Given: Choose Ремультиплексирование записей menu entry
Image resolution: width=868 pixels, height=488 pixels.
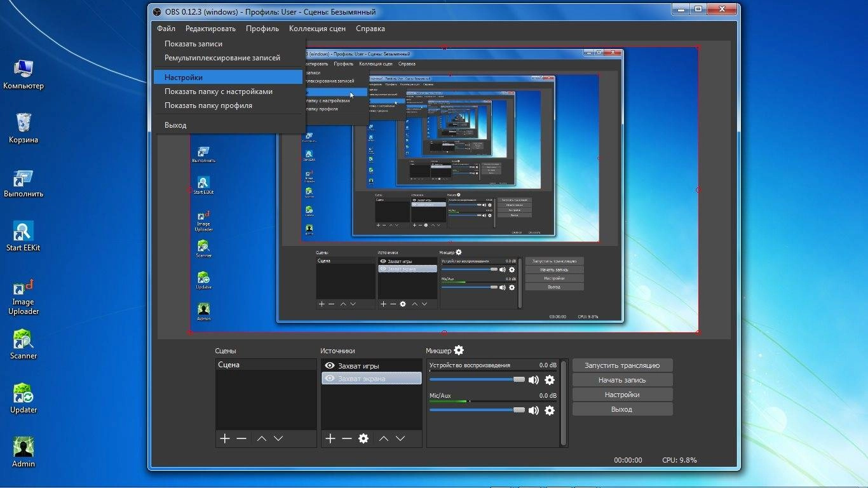Looking at the screenshot, I should click(x=228, y=58).
